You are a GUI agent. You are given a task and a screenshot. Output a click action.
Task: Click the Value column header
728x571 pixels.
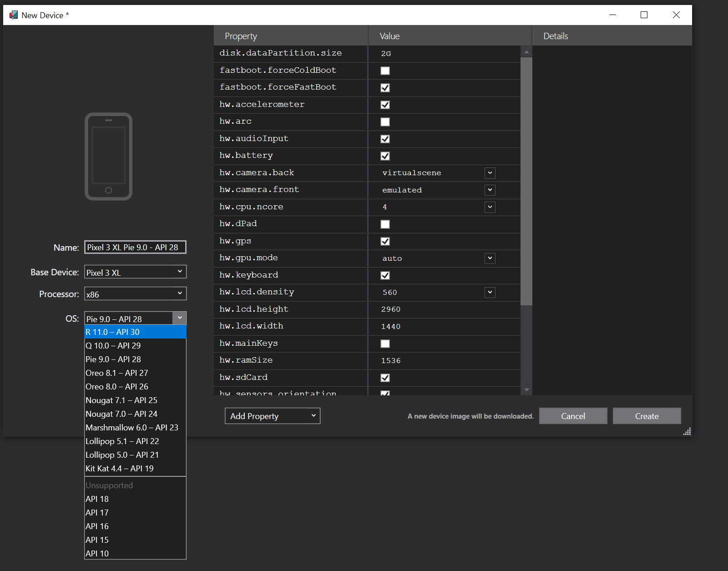click(450, 36)
